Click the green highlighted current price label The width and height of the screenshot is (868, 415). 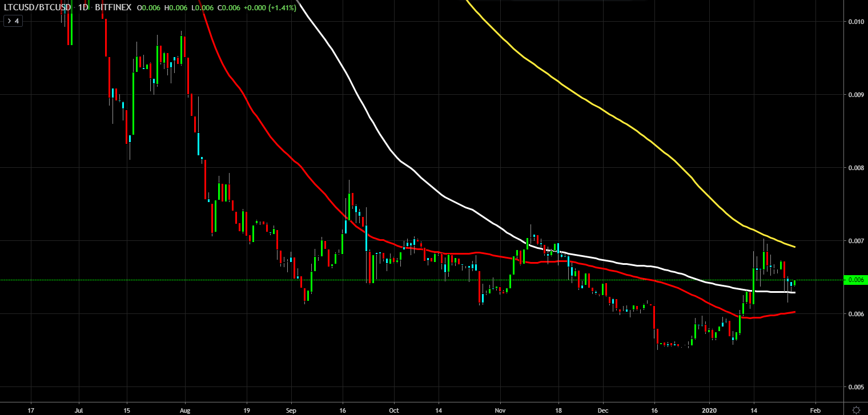point(855,280)
